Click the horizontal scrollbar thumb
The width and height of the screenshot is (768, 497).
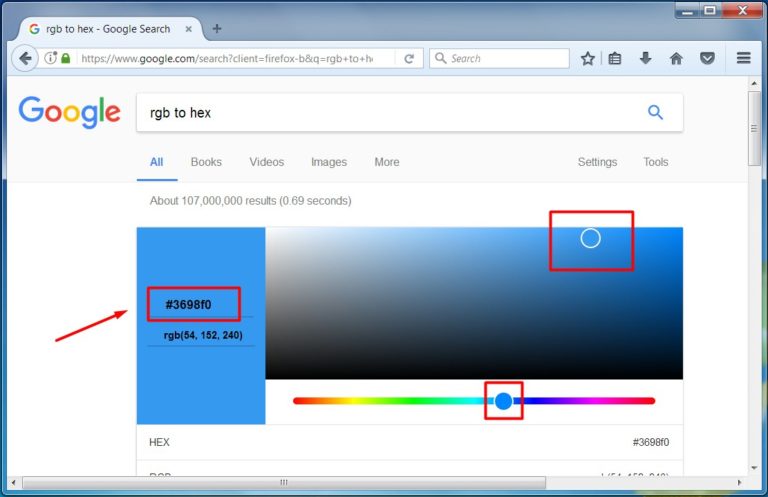[284, 483]
